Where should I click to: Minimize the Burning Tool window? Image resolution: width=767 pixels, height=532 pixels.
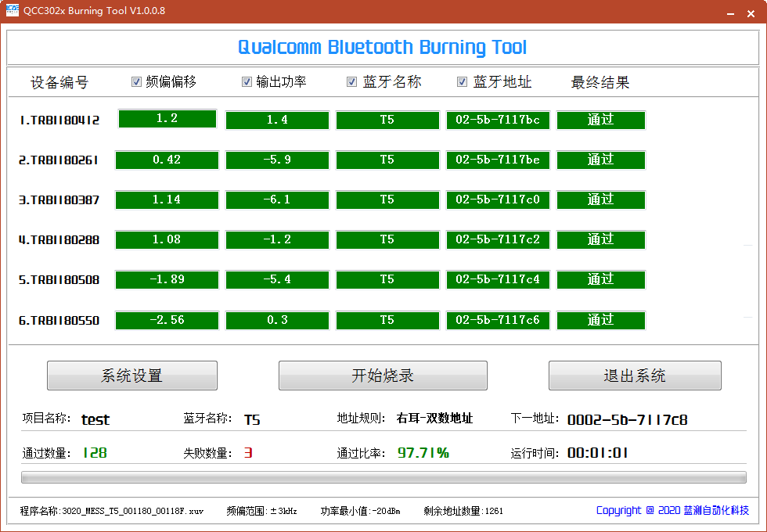tap(730, 13)
